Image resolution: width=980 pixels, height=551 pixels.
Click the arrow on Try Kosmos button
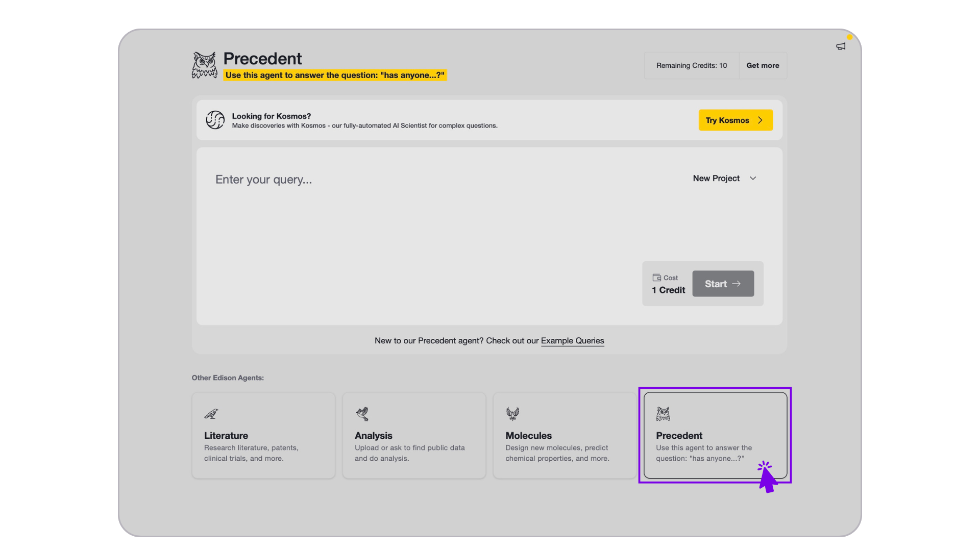tap(760, 120)
